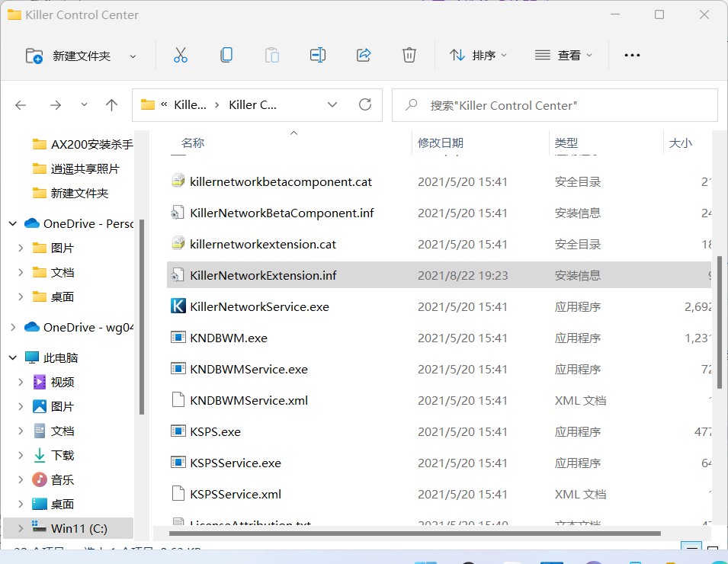728x564 pixels.
Task: Click the file list horizontal scrollbar
Action: click(415, 534)
